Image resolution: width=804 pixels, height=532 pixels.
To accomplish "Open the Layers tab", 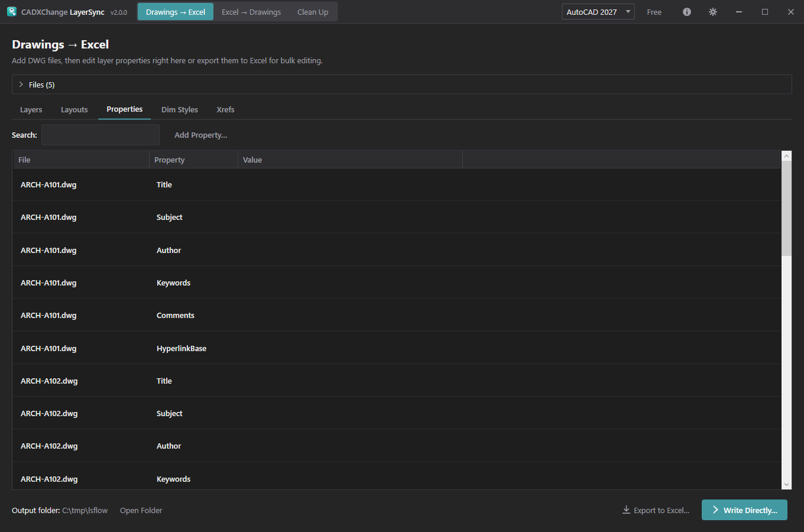I will tap(31, 110).
